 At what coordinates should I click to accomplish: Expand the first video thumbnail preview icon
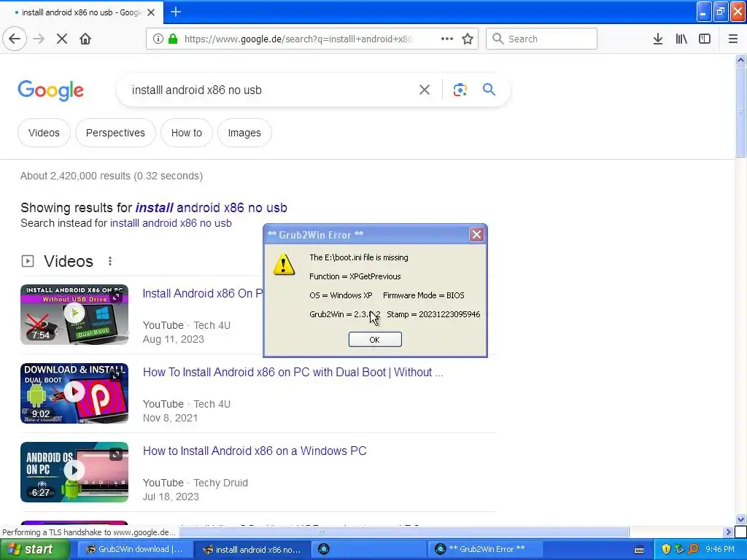pos(116,297)
